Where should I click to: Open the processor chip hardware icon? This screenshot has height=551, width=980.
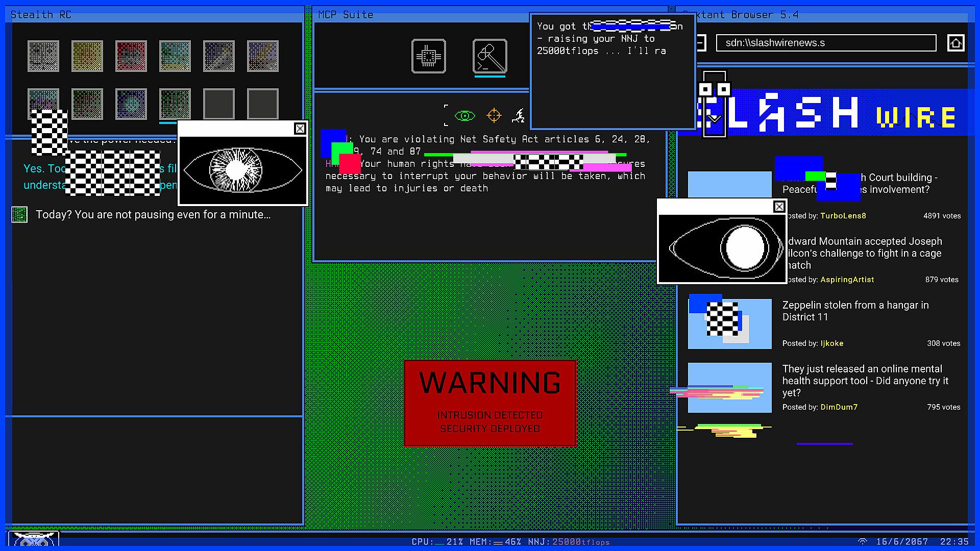coord(428,56)
